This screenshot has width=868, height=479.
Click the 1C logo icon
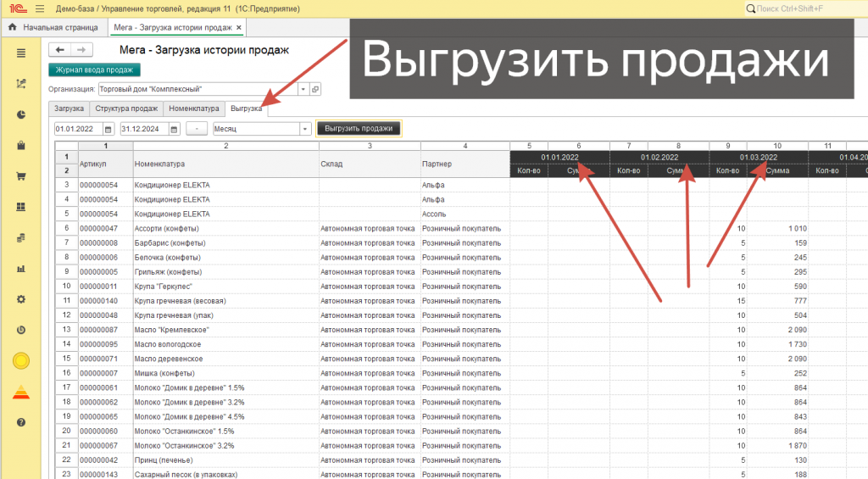tap(19, 8)
